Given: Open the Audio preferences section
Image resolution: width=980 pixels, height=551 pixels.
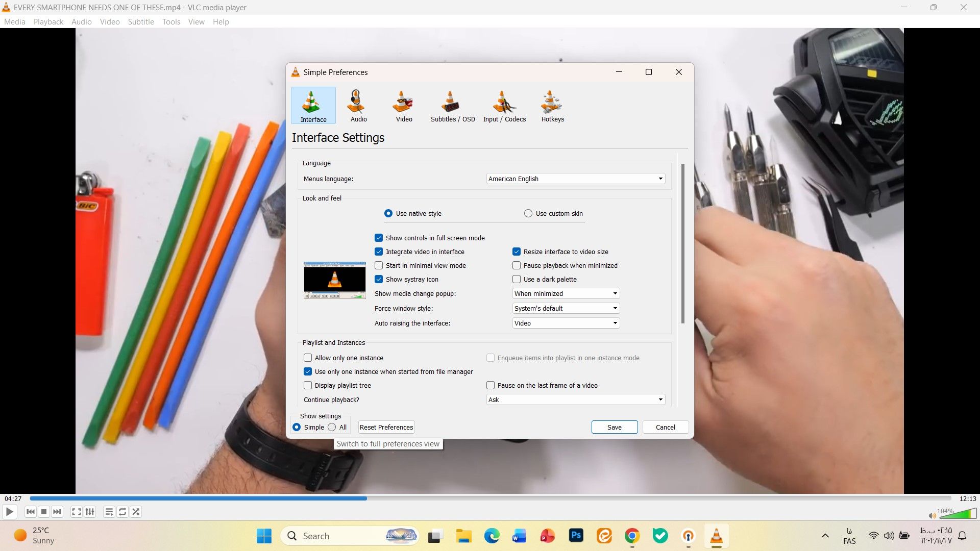Looking at the screenshot, I should click(357, 106).
